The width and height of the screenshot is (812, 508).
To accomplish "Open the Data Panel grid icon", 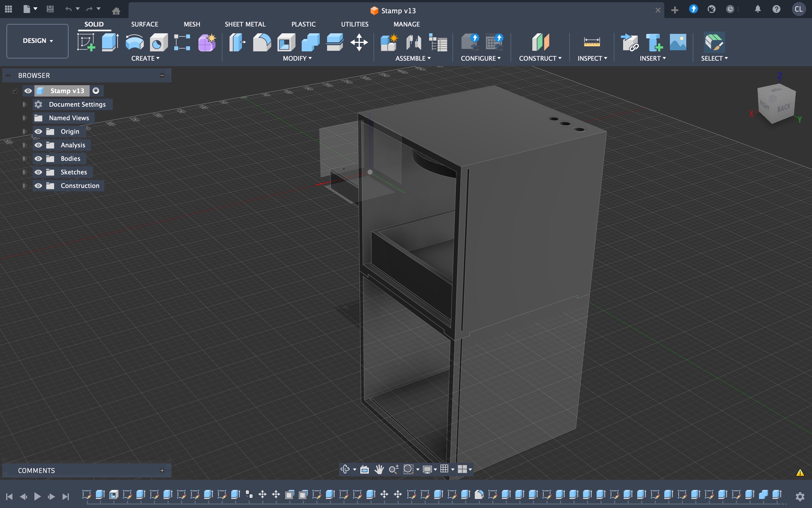I will (8, 9).
